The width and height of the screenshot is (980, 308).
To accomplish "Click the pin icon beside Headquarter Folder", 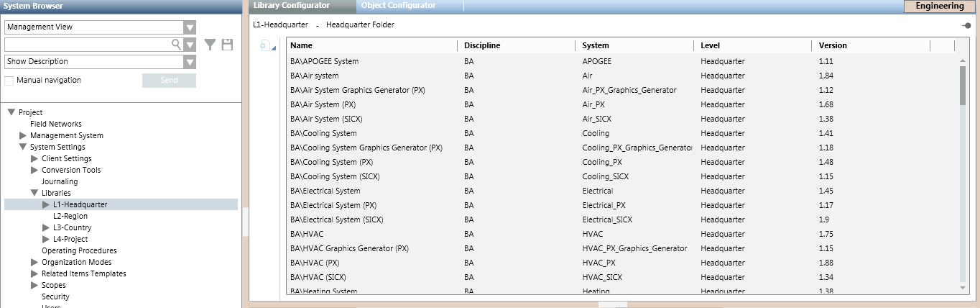I will [x=967, y=25].
